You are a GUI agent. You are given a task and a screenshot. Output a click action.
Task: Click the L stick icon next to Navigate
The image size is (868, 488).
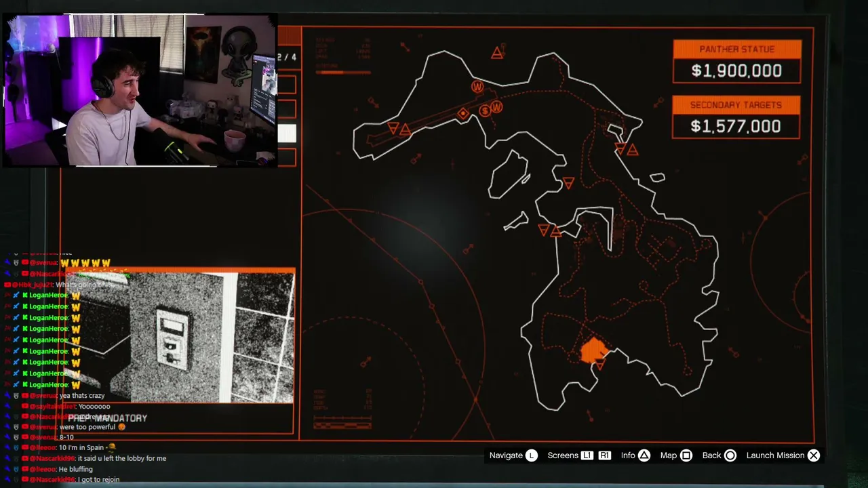point(532,455)
